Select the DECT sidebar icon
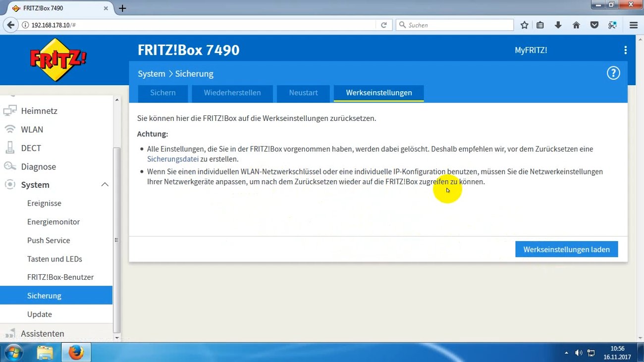 click(9, 148)
